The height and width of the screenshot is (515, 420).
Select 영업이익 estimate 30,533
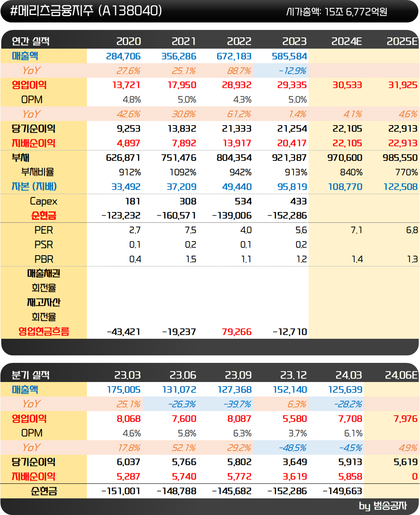[347, 85]
